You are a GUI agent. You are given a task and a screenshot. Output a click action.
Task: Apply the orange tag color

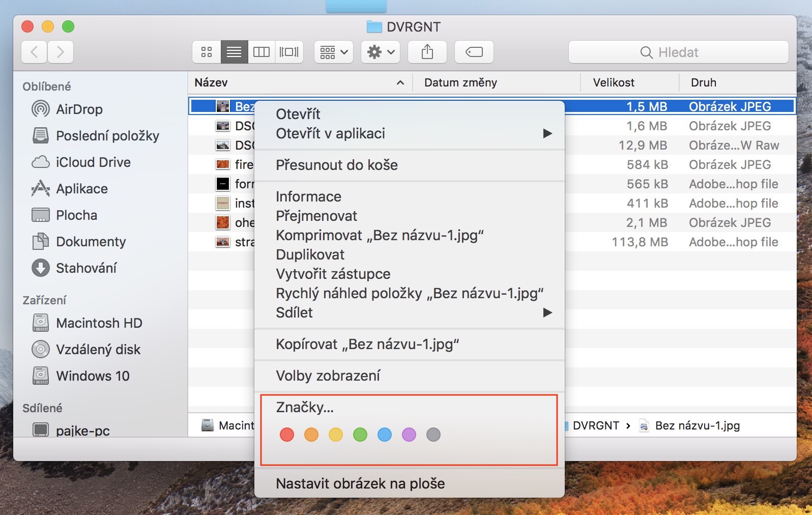coord(311,435)
